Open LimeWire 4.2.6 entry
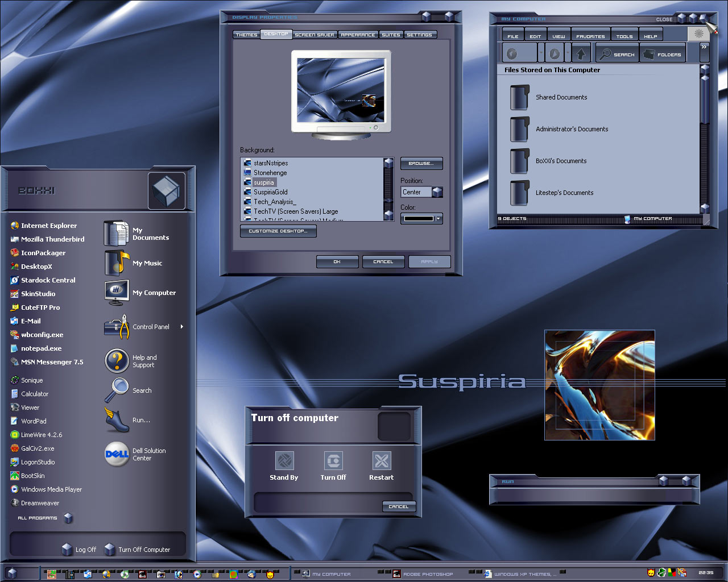The width and height of the screenshot is (728, 582). [36, 435]
